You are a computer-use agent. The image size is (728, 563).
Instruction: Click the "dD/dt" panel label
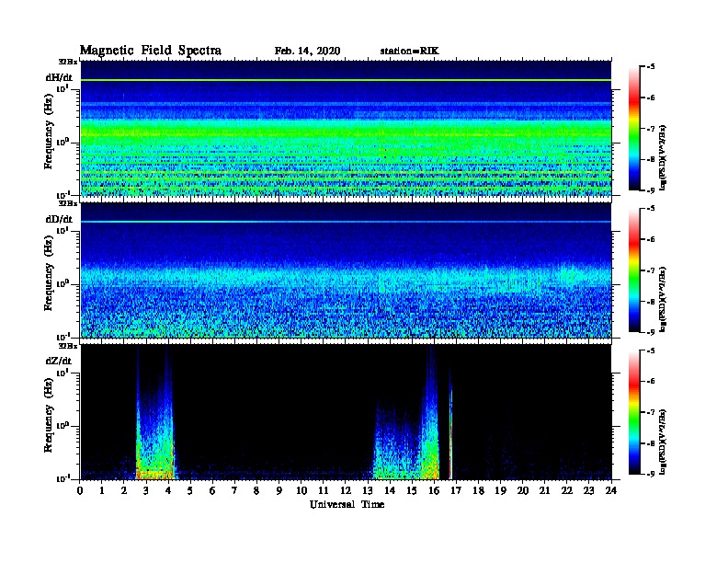[59, 219]
